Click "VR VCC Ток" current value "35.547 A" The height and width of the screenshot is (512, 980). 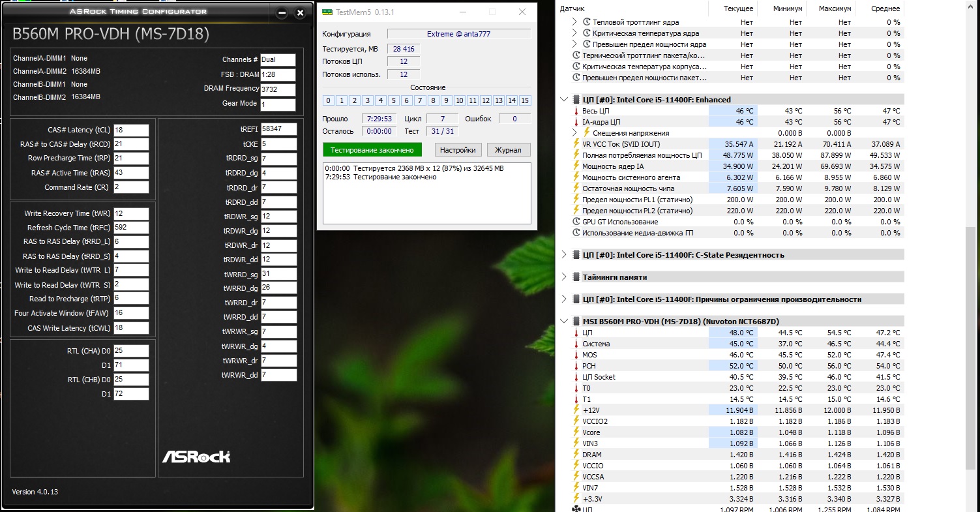739,144
